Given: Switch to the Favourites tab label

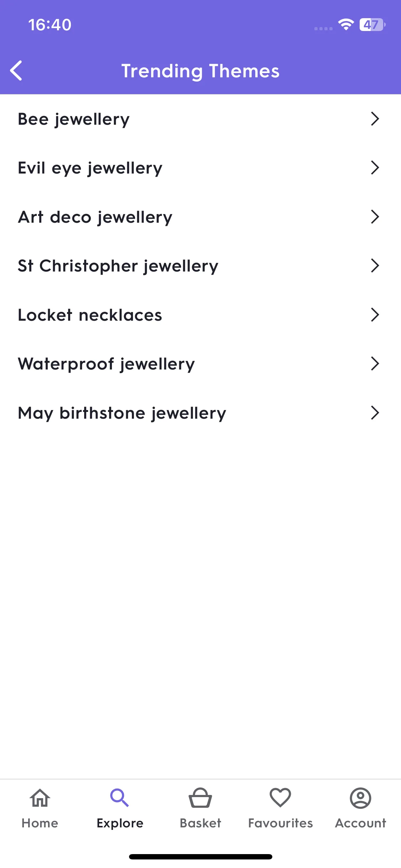Looking at the screenshot, I should click(x=281, y=823).
